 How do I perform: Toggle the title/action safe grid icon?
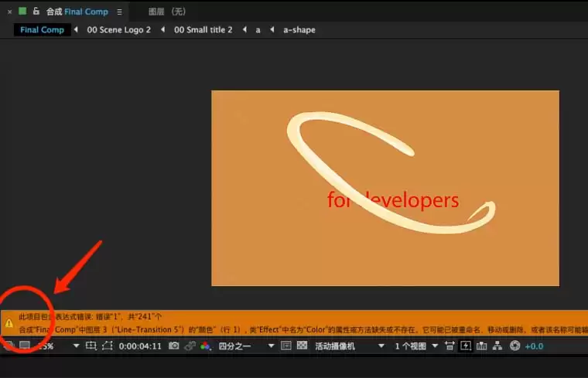pyautogui.click(x=91, y=346)
